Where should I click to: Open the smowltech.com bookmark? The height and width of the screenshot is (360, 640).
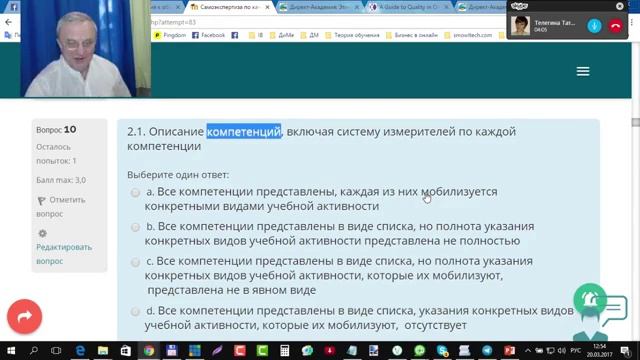tap(468, 35)
